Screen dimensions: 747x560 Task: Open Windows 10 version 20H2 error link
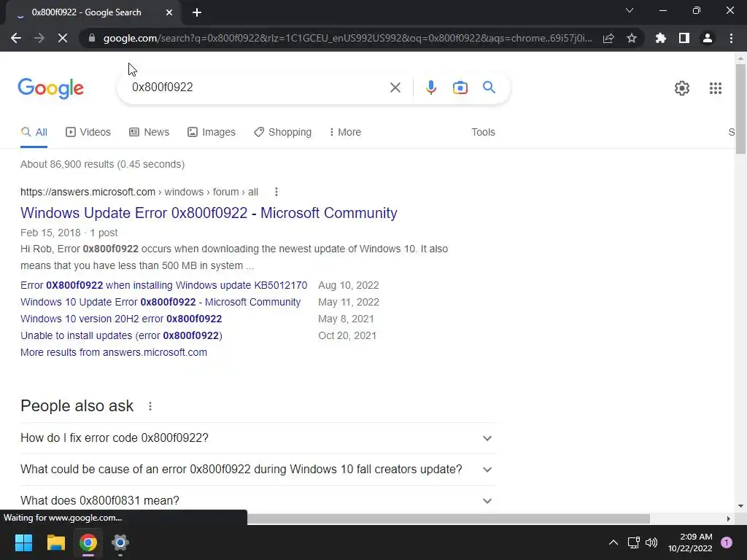(x=121, y=319)
